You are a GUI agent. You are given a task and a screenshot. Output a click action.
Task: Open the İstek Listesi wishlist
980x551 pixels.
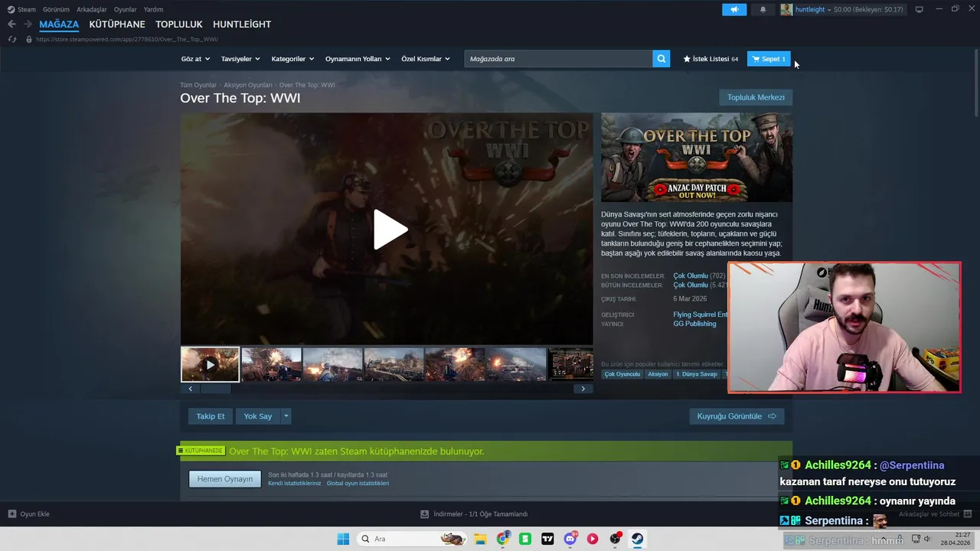pyautogui.click(x=710, y=59)
